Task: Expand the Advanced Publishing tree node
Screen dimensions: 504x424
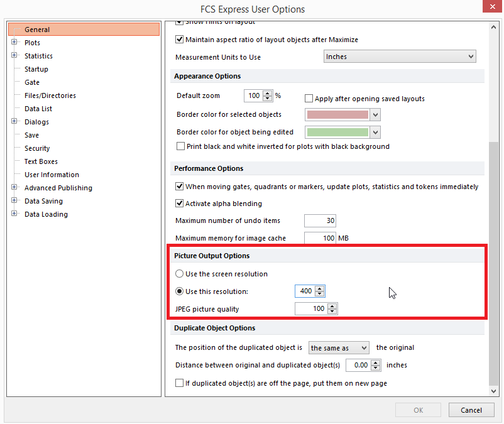Action: (x=14, y=188)
